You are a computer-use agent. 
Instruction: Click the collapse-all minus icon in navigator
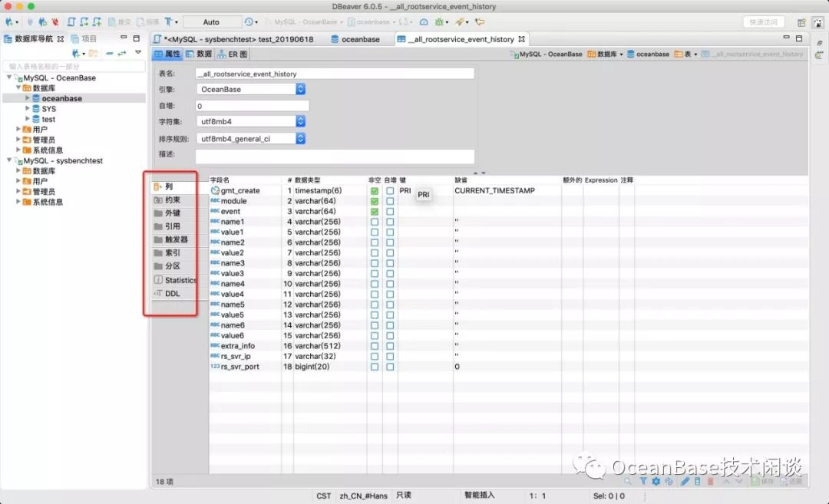pyautogui.click(x=110, y=53)
